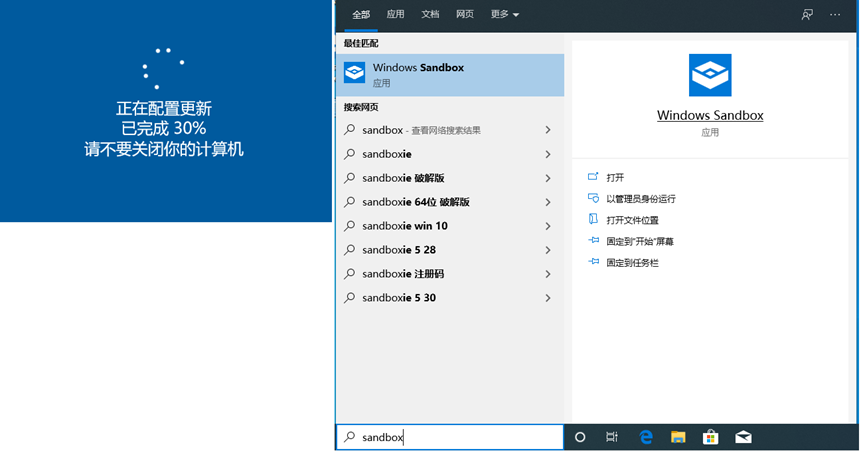Open Windows Sandbox best match result

[450, 75]
